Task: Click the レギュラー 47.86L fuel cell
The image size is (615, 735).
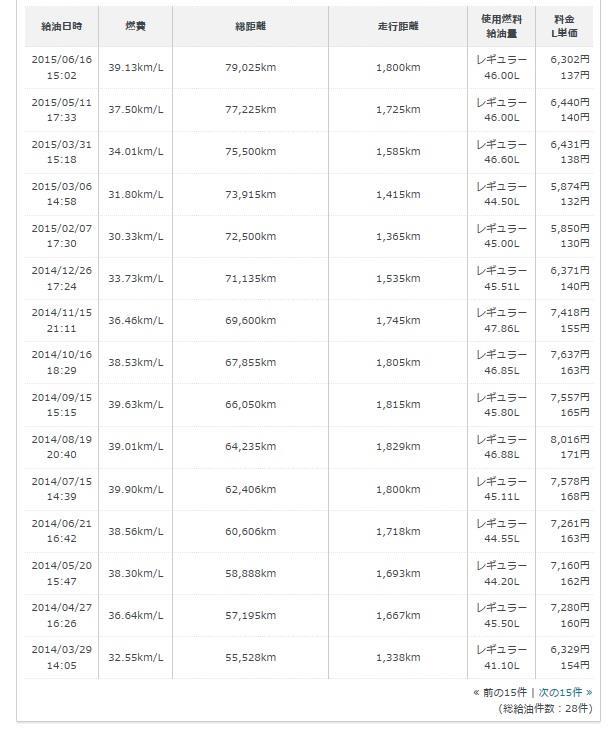Action: click(x=501, y=321)
